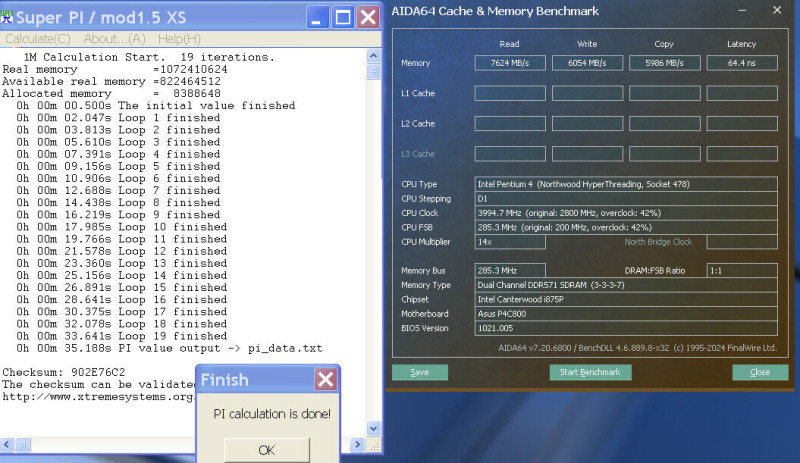Open the About...(A) menu
Image resolution: width=800 pixels, height=463 pixels.
click(114, 39)
